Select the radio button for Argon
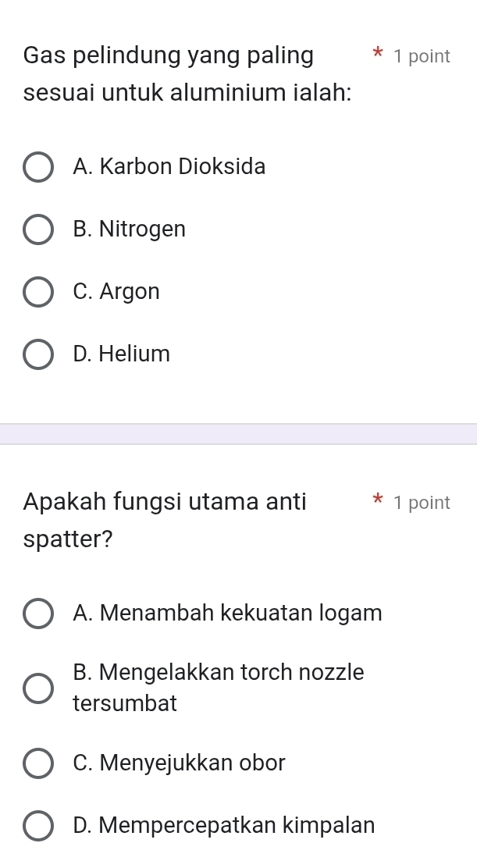477x868 pixels. tap(38, 293)
